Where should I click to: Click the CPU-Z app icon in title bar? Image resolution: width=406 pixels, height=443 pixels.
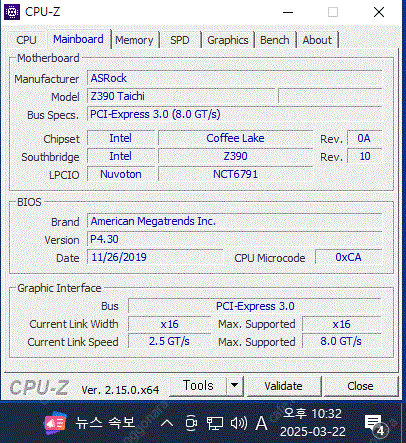[12, 12]
